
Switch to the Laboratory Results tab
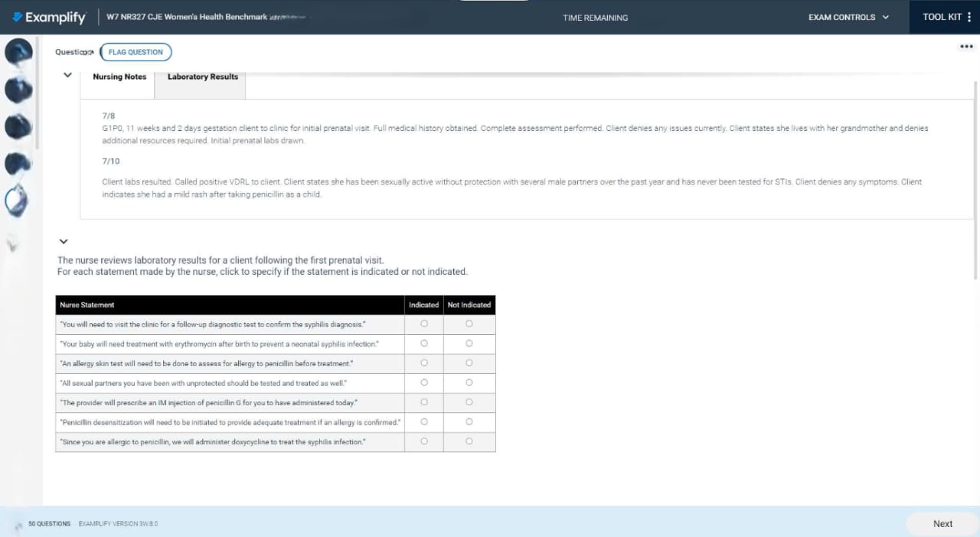[x=202, y=77]
